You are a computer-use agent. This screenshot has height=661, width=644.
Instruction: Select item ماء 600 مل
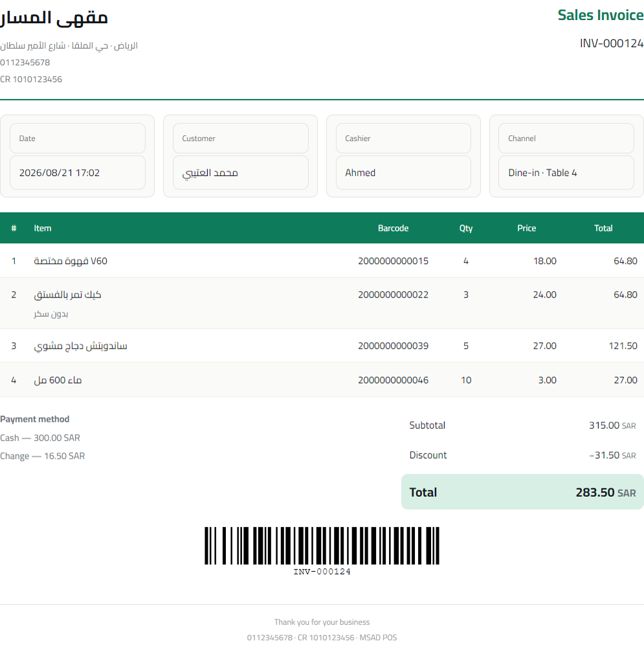pyautogui.click(x=58, y=380)
